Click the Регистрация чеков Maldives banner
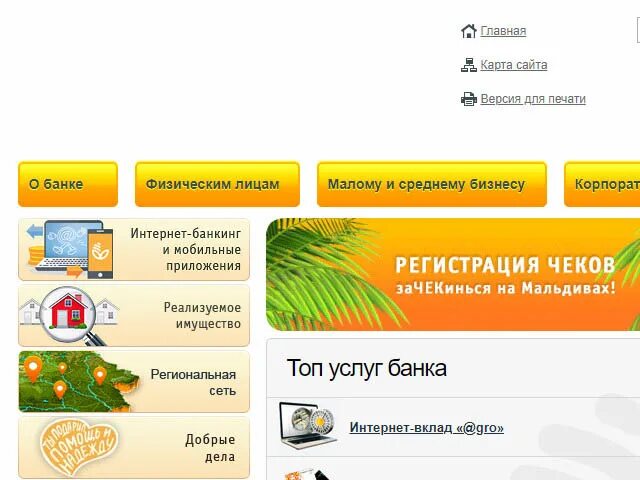640x480 pixels. [x=453, y=274]
